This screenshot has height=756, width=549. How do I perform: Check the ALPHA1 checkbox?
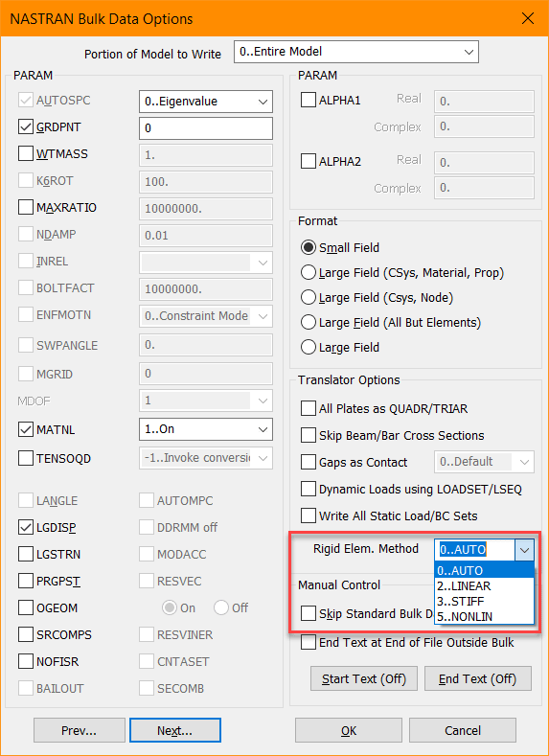[308, 101]
